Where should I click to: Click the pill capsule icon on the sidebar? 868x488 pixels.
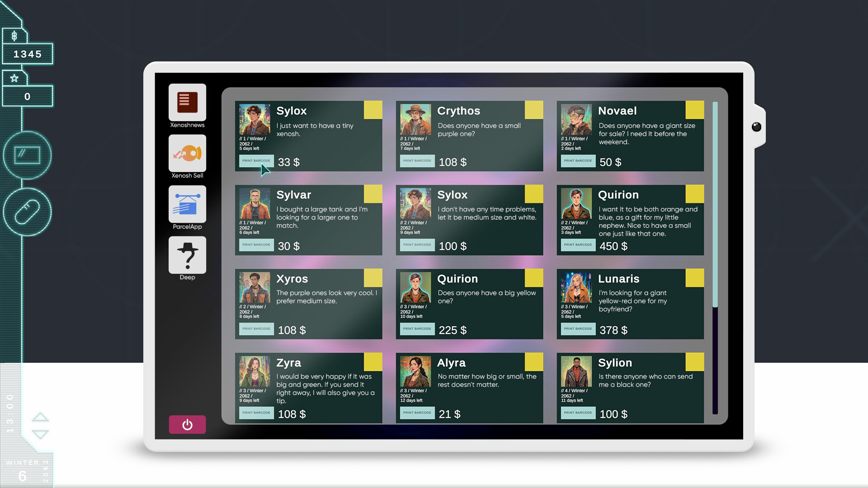(x=27, y=211)
